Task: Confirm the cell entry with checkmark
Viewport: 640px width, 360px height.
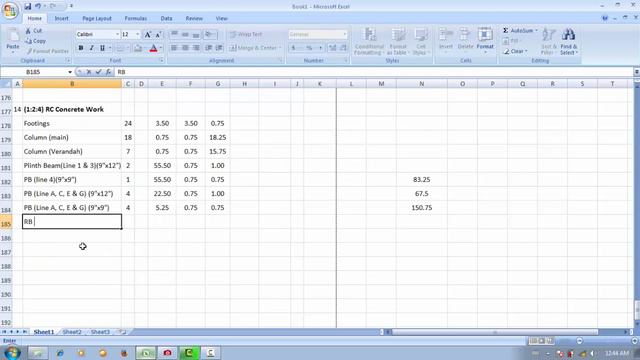Action: click(98, 72)
